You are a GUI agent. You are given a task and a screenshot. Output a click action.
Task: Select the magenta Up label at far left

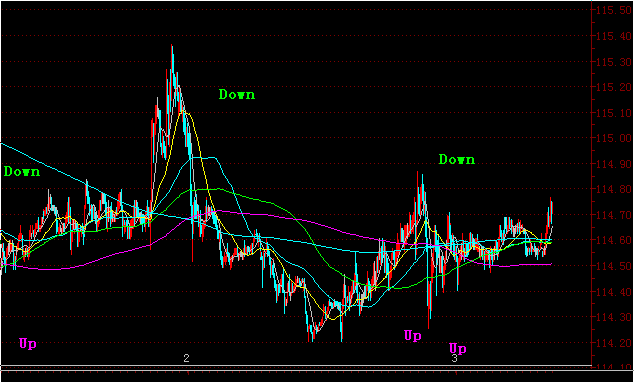(28, 344)
